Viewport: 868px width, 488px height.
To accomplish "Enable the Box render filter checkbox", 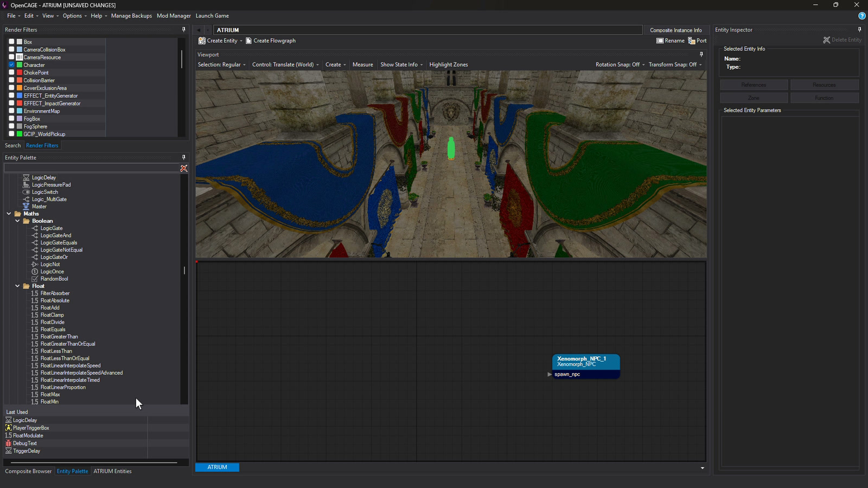I will coord(11,42).
